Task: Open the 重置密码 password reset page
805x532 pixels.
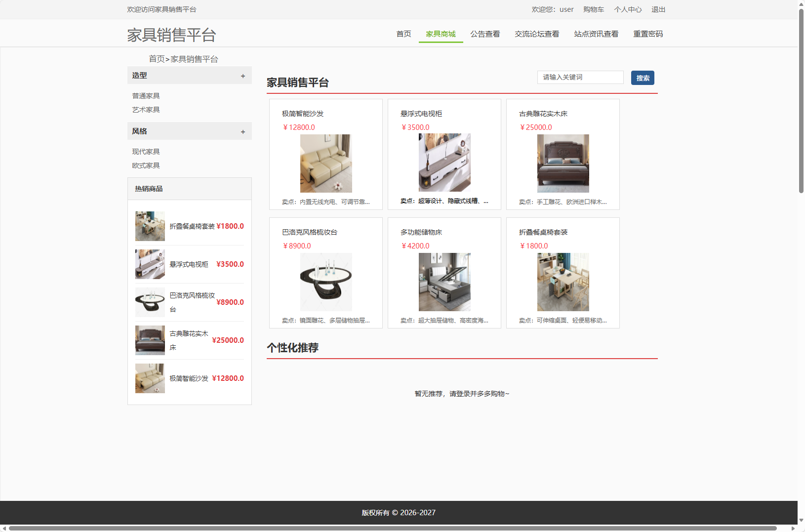Action: 648,34
